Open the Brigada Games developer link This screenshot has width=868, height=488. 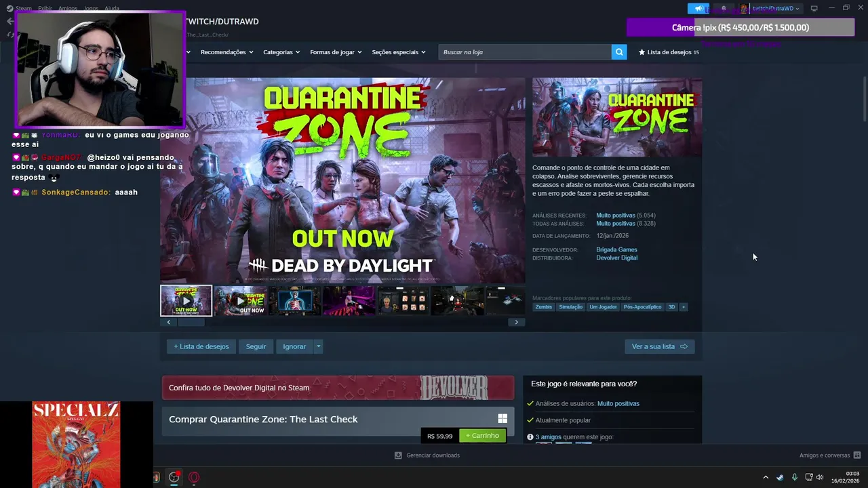[x=616, y=249]
